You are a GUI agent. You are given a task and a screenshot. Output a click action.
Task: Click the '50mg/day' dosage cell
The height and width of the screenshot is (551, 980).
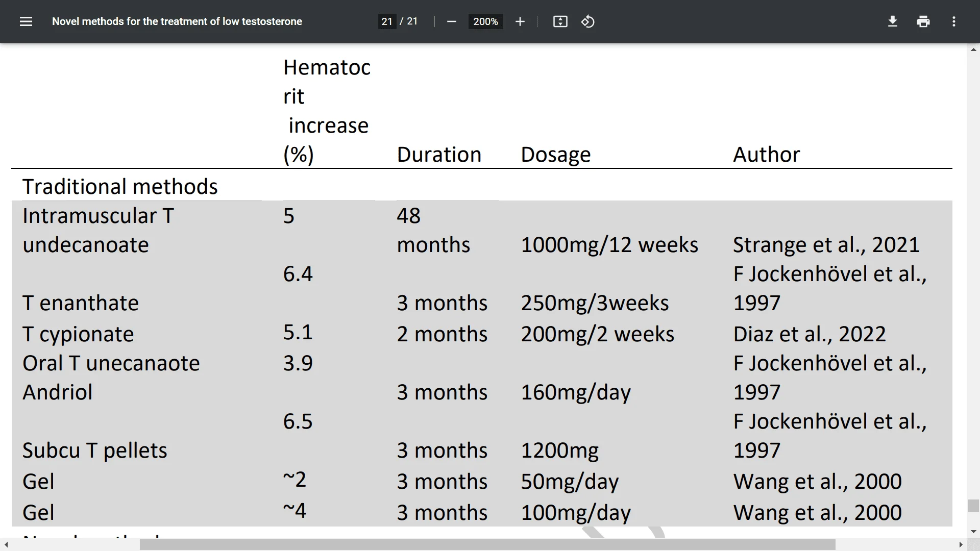[x=570, y=482]
